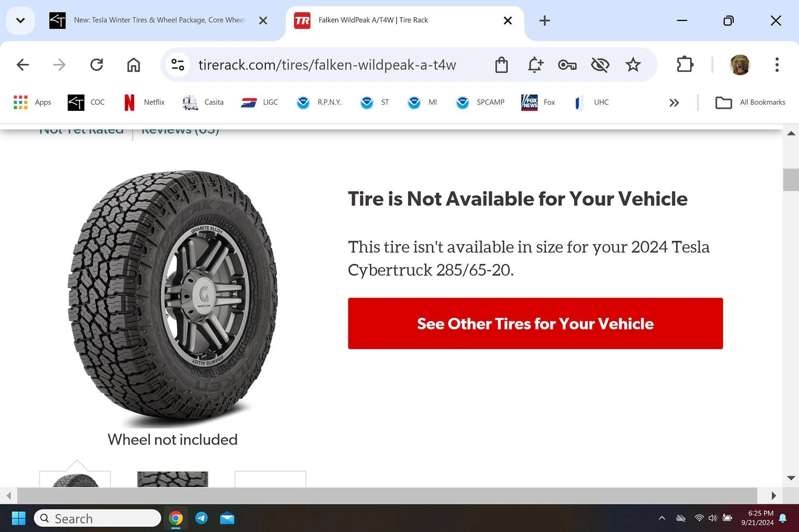
Task: Click the volume speaker tray icon
Action: [x=712, y=518]
